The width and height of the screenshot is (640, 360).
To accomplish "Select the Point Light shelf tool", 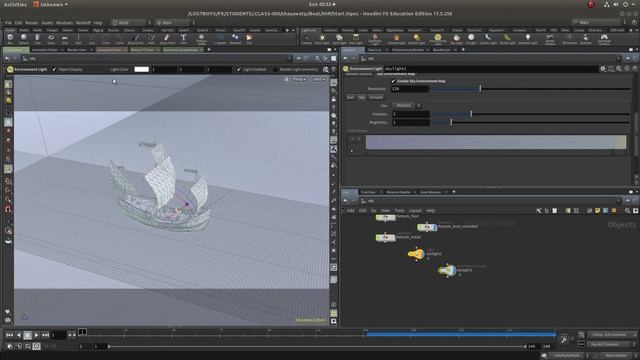I will click(x=322, y=39).
